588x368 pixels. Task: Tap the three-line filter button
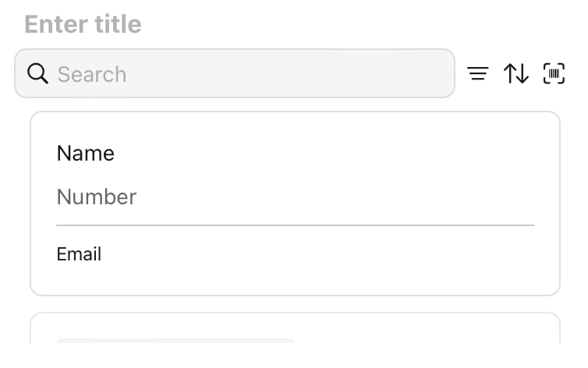(478, 74)
